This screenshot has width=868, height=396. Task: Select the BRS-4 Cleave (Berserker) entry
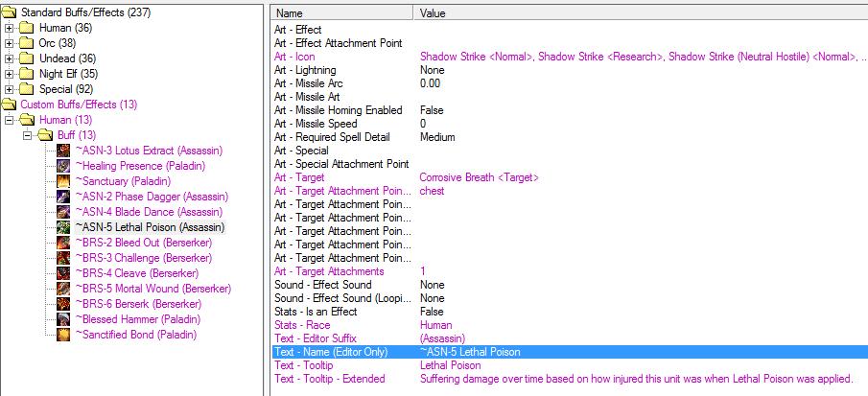click(137, 273)
